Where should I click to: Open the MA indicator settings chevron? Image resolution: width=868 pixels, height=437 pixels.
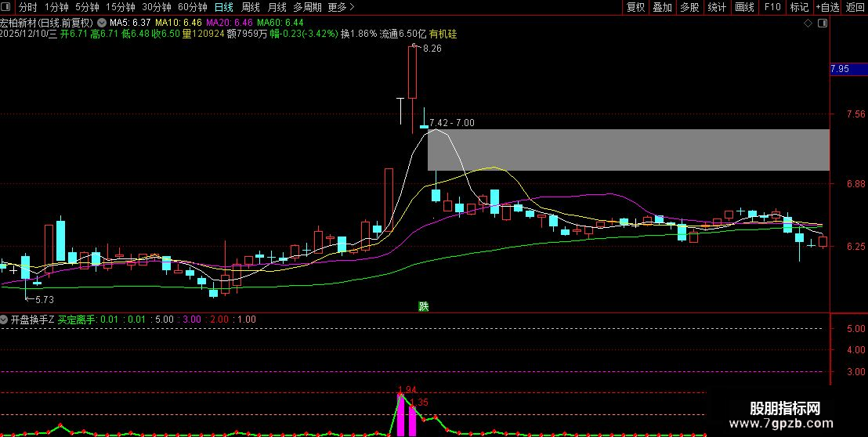[102, 23]
